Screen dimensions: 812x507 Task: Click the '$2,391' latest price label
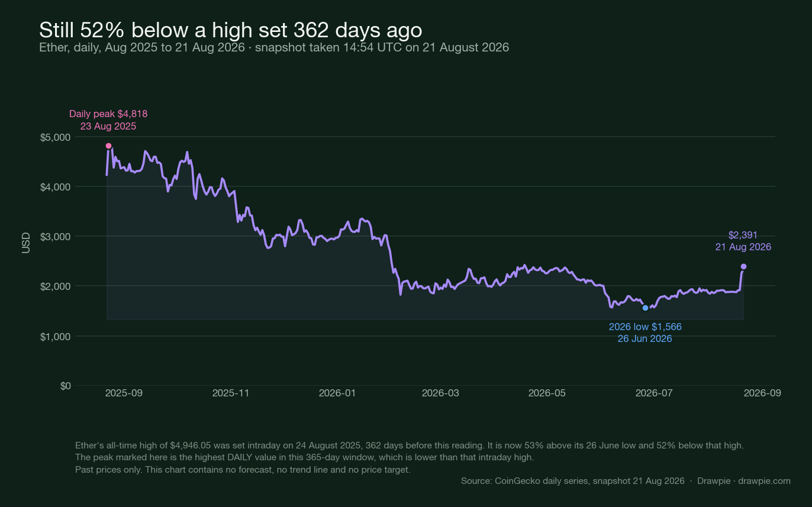coord(743,235)
